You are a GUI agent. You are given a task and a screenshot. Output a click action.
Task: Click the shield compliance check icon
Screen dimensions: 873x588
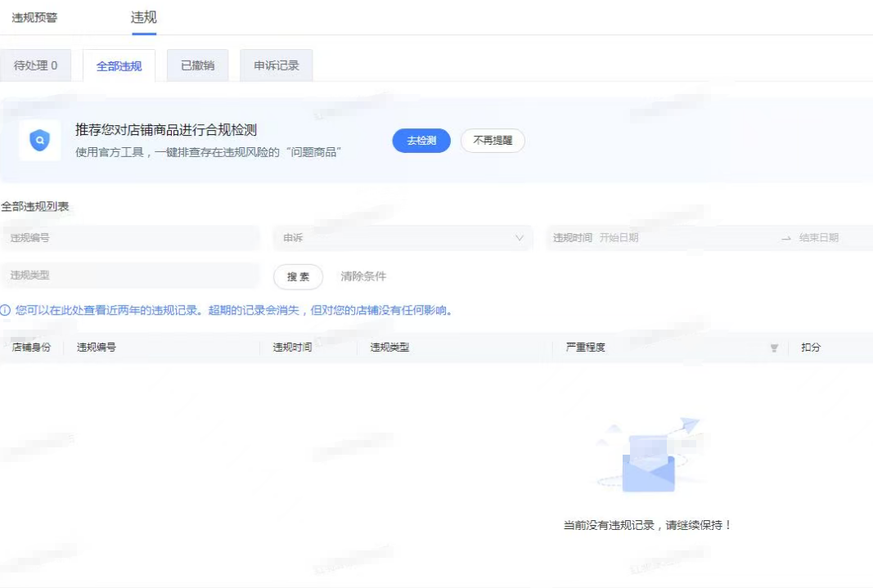tap(39, 141)
